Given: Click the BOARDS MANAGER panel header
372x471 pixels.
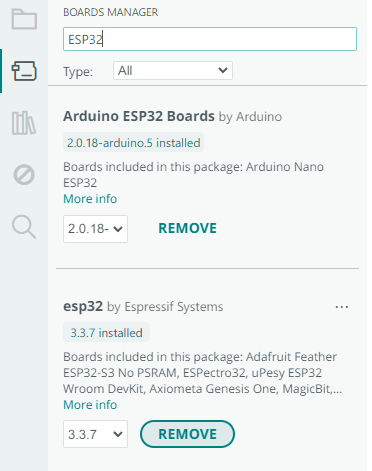Looking at the screenshot, I should [111, 12].
